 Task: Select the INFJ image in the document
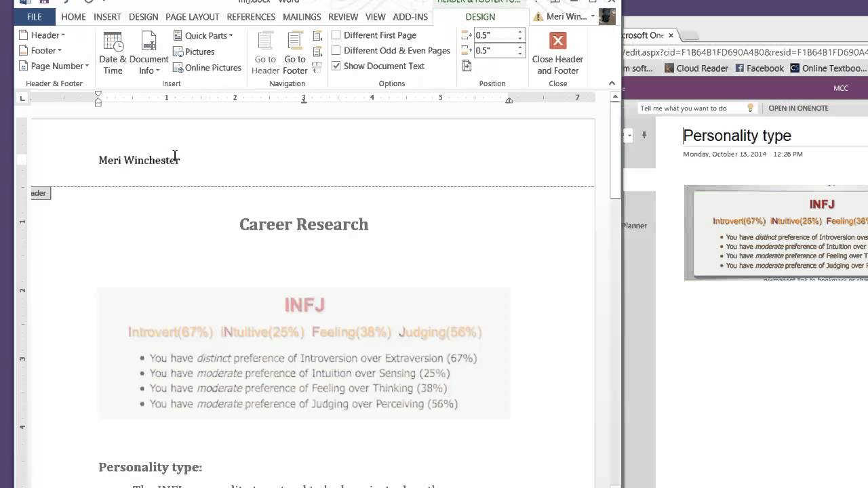304,353
